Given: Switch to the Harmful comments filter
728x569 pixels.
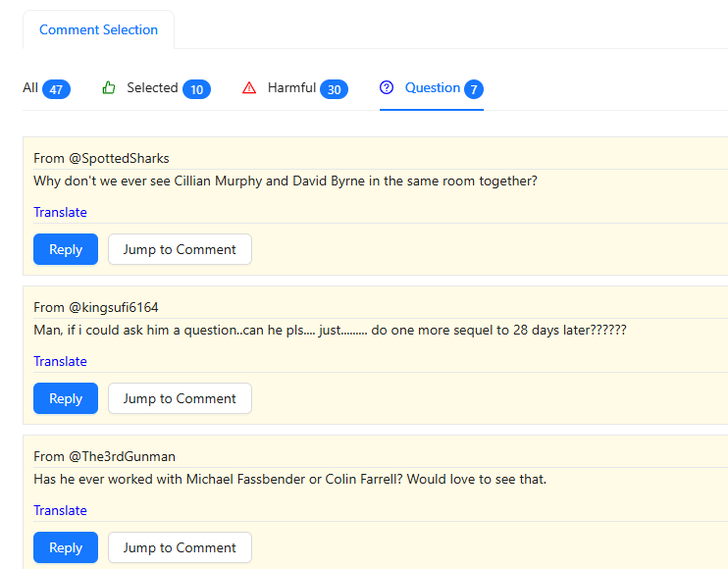Looking at the screenshot, I should click(x=291, y=88).
